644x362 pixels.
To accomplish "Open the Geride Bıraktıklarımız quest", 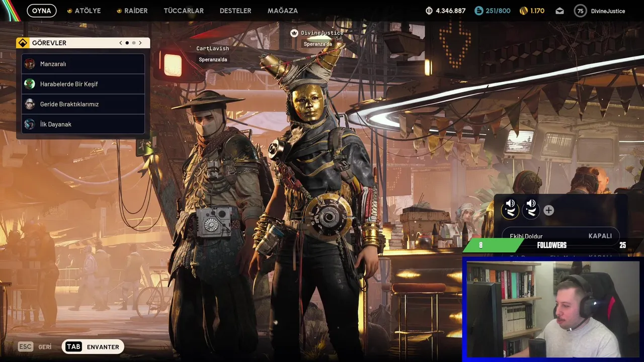I will (83, 104).
